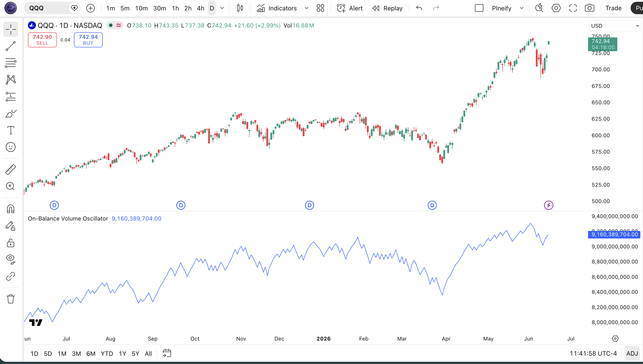
Task: Take a chart snapshot with camera
Action: point(589,8)
